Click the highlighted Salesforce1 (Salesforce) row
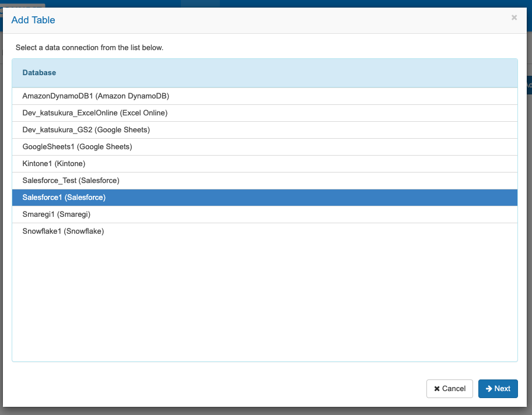The width and height of the screenshot is (532, 415). 265,198
